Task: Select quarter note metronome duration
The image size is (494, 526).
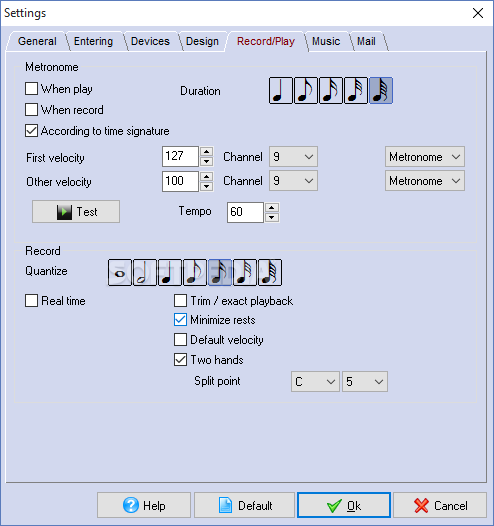Action: coord(281,91)
